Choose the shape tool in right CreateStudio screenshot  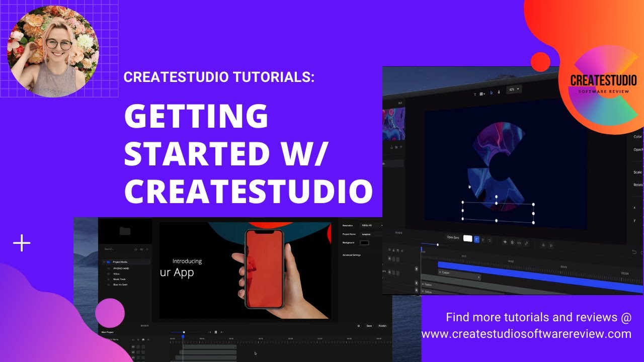click(x=482, y=94)
